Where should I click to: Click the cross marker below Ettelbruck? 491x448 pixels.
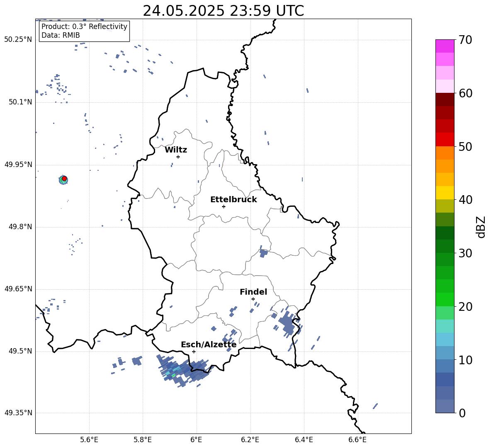[224, 206]
